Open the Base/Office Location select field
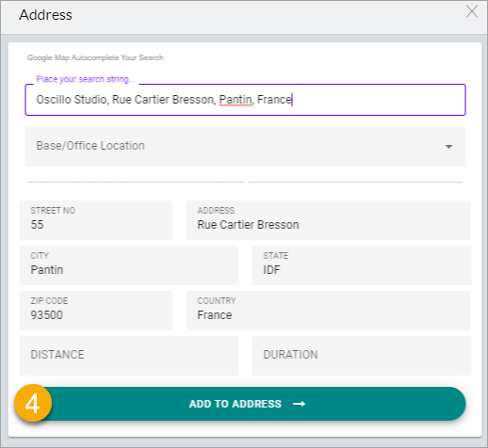The image size is (488, 448). point(245,147)
